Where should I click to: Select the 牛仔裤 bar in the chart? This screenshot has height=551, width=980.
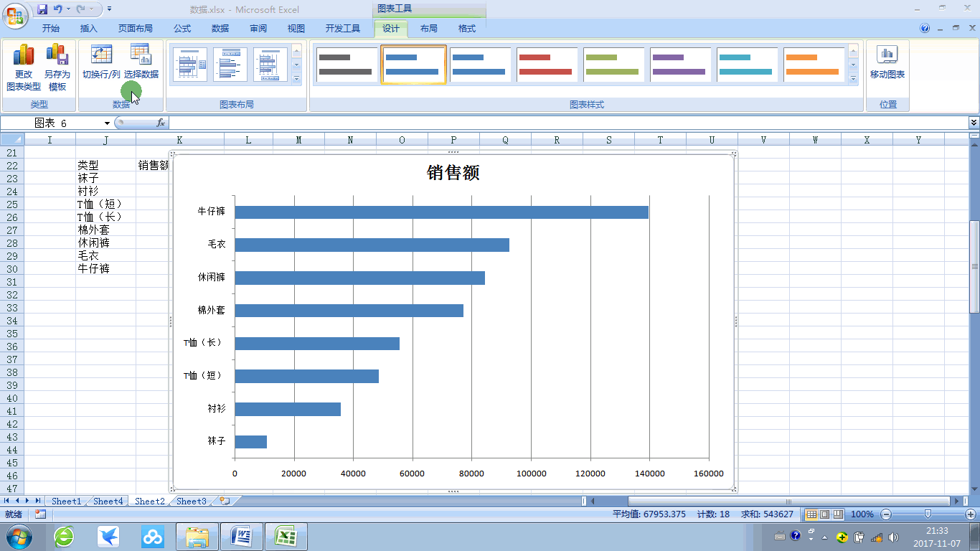[441, 212]
